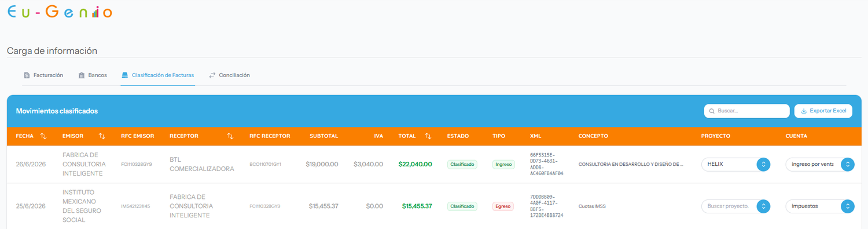Image resolution: width=868 pixels, height=229 pixels.
Task: Click the XML column header
Action: pyautogui.click(x=536, y=136)
